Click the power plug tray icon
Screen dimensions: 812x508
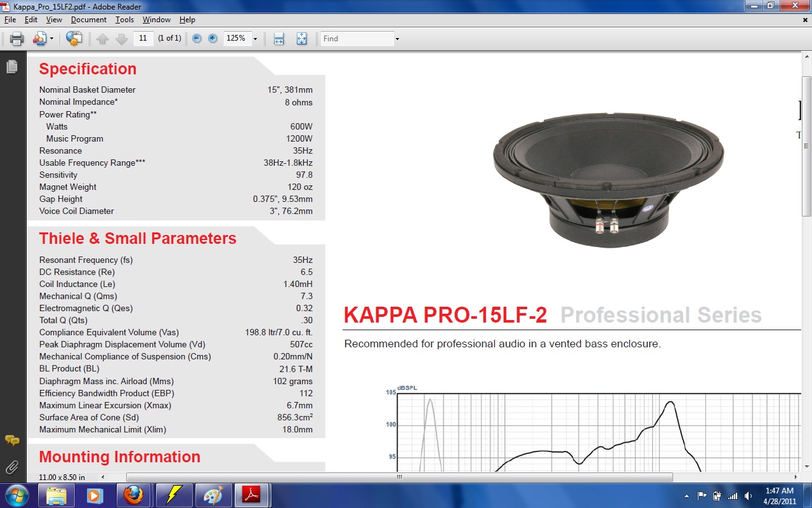pos(717,496)
